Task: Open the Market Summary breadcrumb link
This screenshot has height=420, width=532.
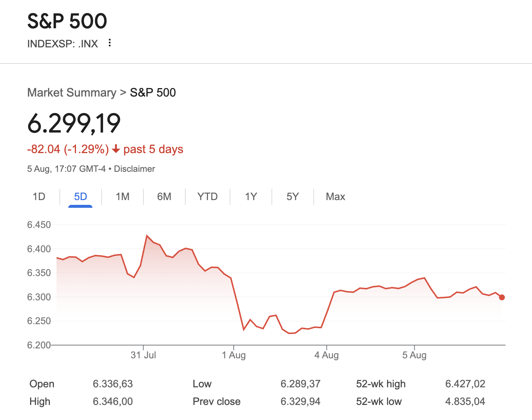Action: tap(72, 93)
